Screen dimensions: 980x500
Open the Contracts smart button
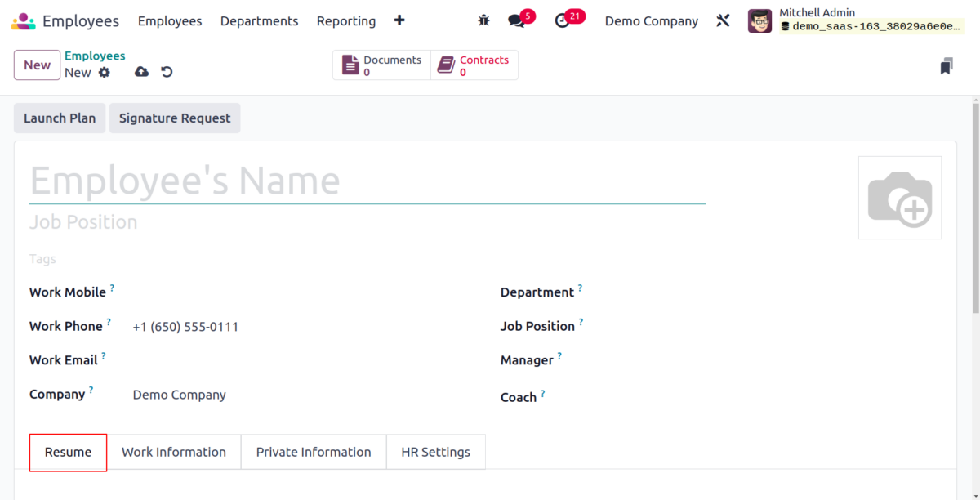point(474,65)
